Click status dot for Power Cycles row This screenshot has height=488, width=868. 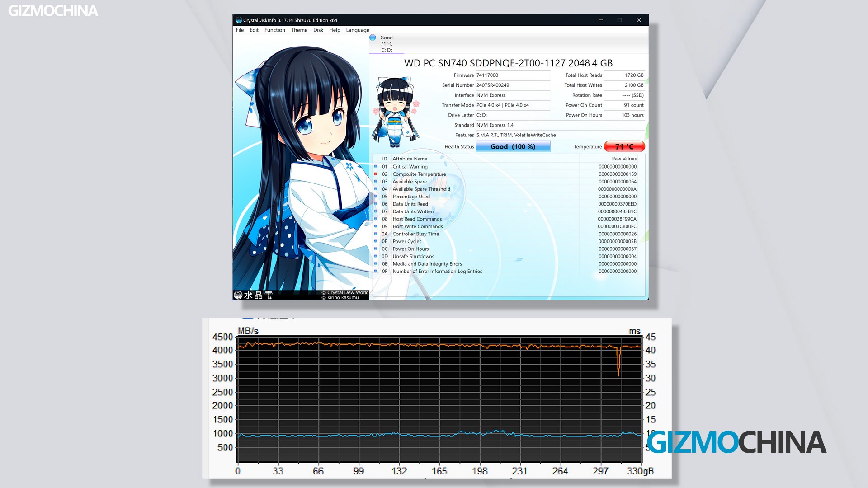coord(375,241)
